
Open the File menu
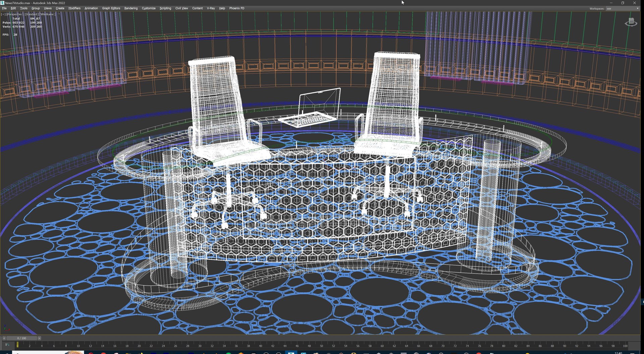click(x=4, y=8)
